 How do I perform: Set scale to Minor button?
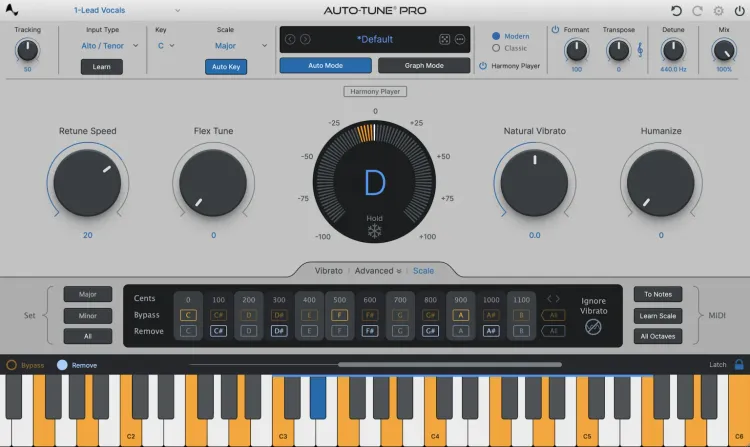coord(88,316)
